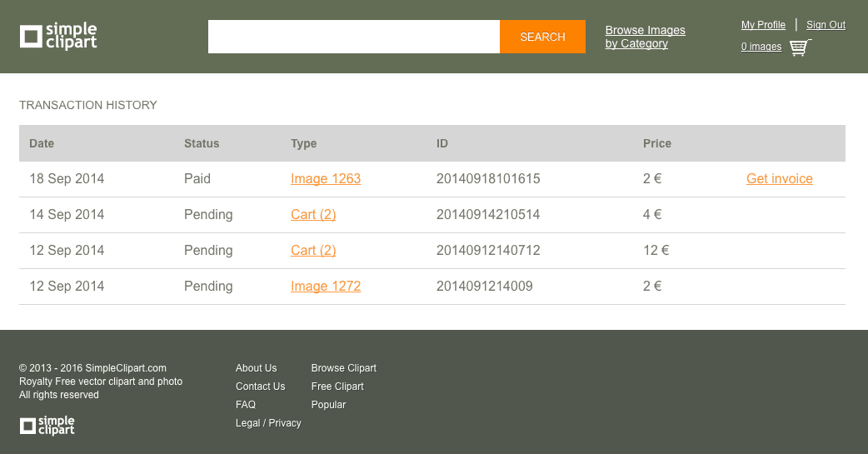Open the Image 1272 transaction link

tap(326, 287)
